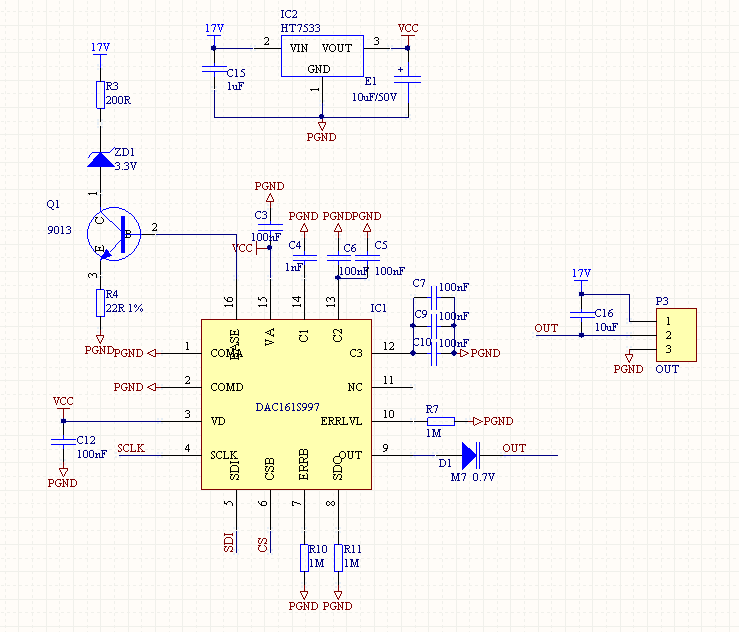
Task: Select resistor R7 1M symbol
Action: tap(441, 421)
